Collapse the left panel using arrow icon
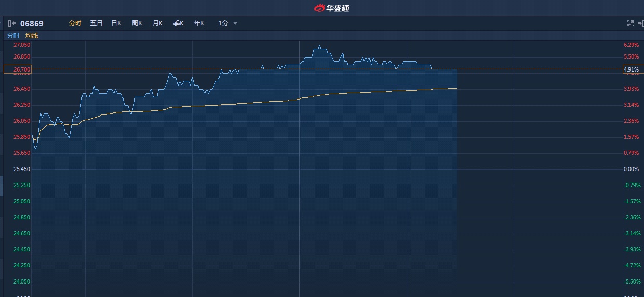Viewport: 644px width, 297px height. (12, 23)
